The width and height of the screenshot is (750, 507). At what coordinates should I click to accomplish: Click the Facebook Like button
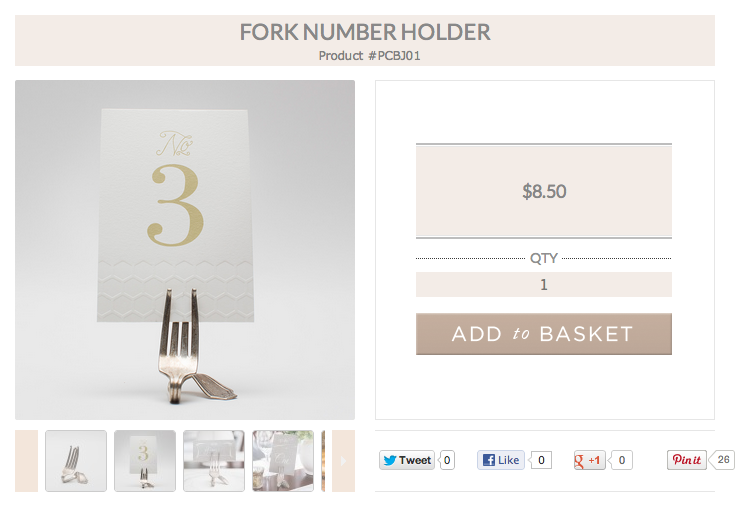pyautogui.click(x=501, y=460)
